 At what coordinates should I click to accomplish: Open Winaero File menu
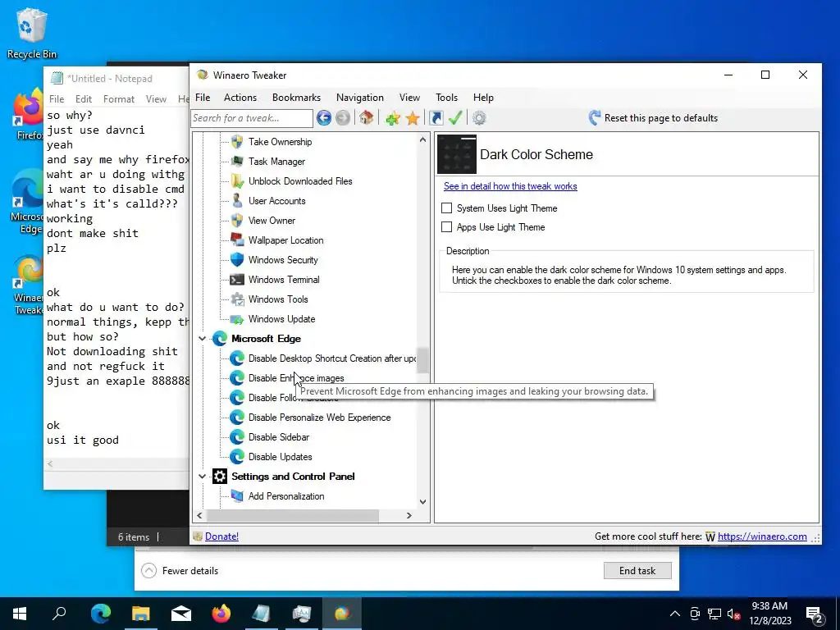pos(203,98)
